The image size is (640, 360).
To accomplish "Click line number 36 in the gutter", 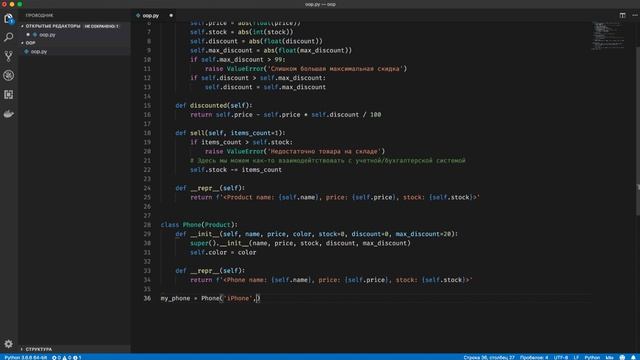I will pos(147,298).
